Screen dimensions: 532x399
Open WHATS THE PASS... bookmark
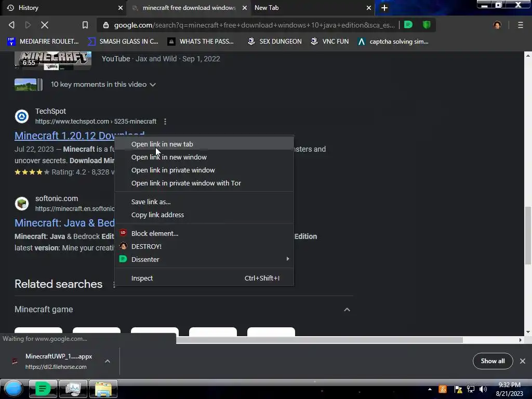point(201,42)
